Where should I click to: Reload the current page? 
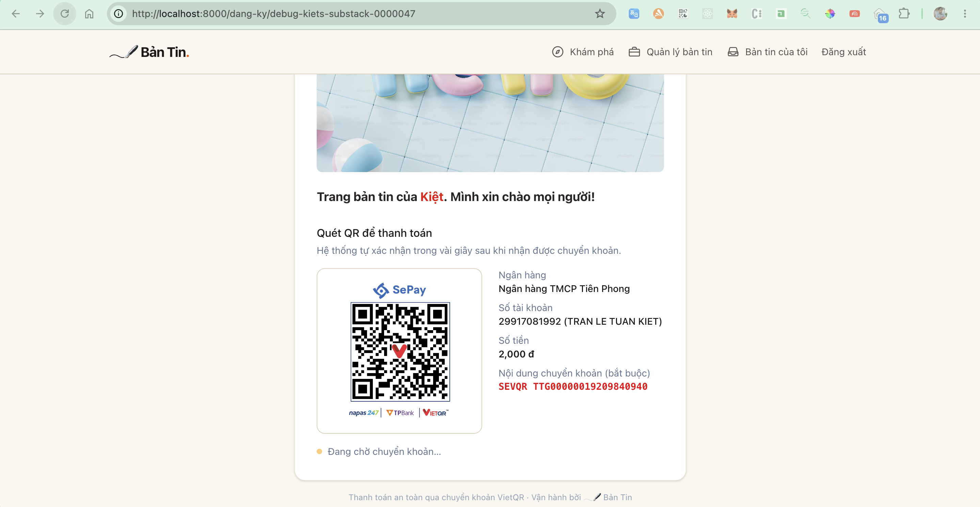65,14
